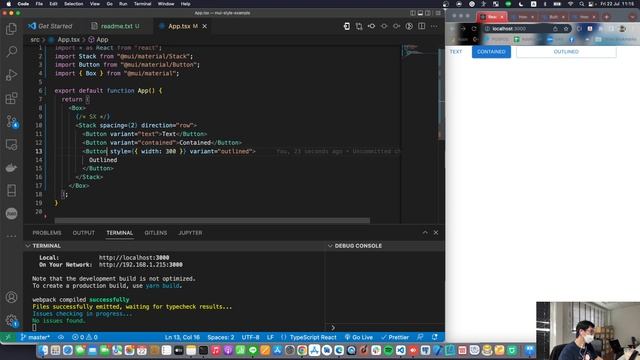The width and height of the screenshot is (640, 360).
Task: Open Source Control view with badge
Action: [11, 121]
